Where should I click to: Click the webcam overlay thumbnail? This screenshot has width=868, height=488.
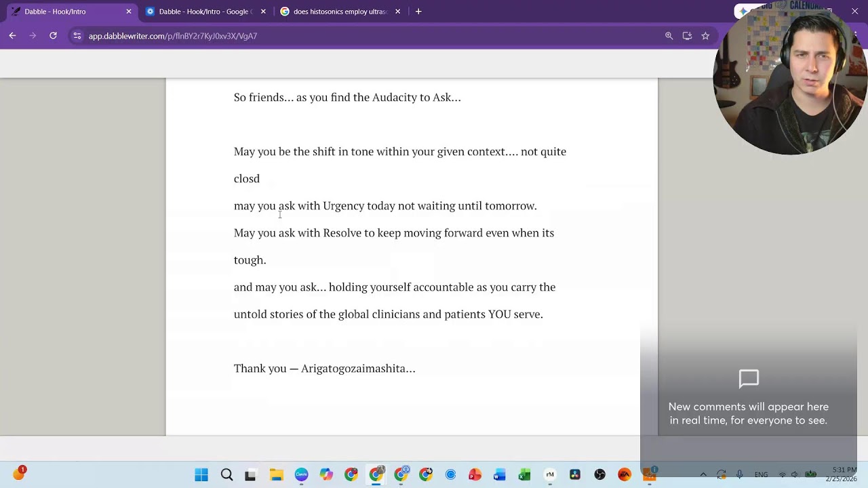(790, 79)
